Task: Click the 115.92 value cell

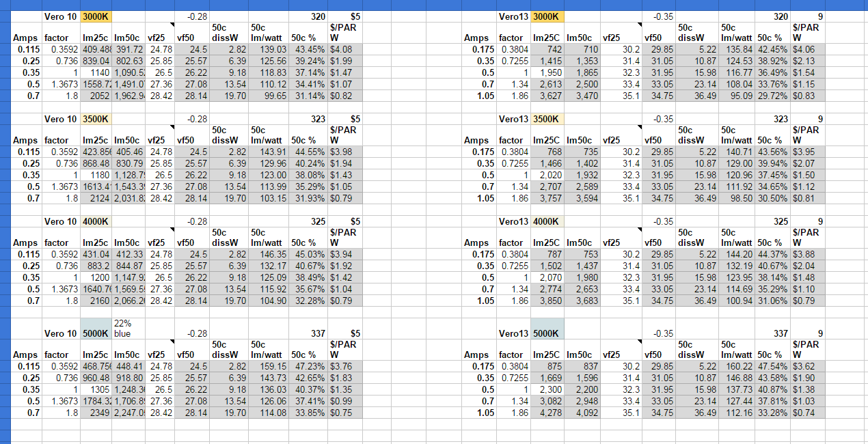Action: pos(269,289)
